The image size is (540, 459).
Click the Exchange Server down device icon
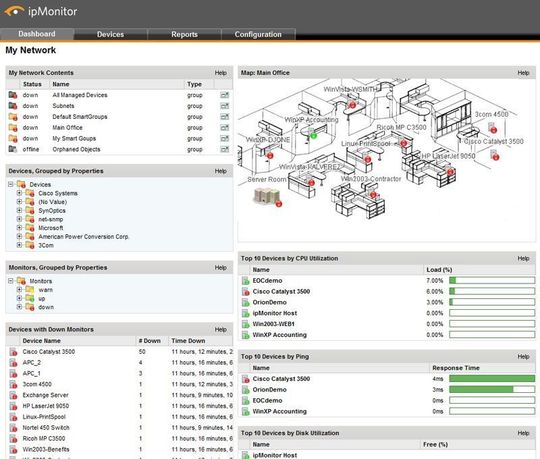[x=13, y=395]
